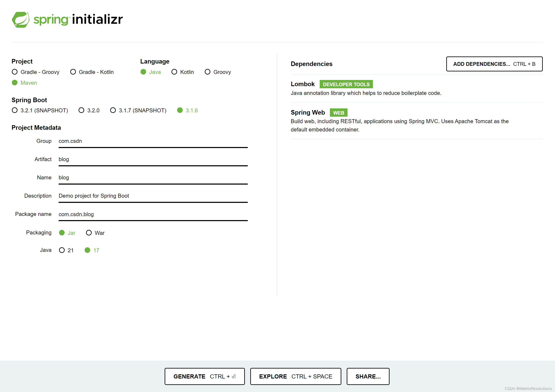Viewport: 555px width, 392px height.
Task: Select Spring Boot 3.1.7 (SNAPSHOT)
Action: (x=138, y=110)
